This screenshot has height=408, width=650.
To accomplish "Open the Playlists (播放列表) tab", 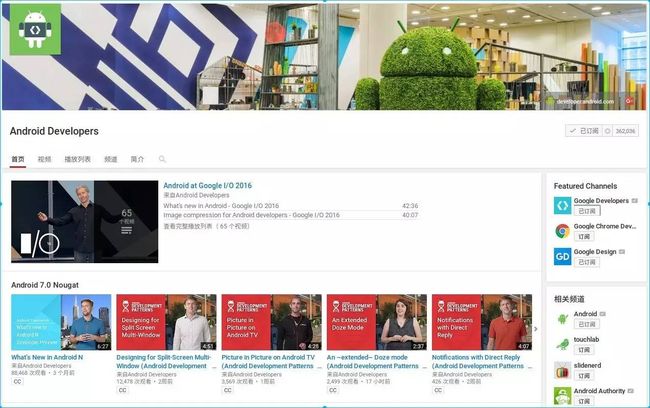I will pyautogui.click(x=78, y=159).
